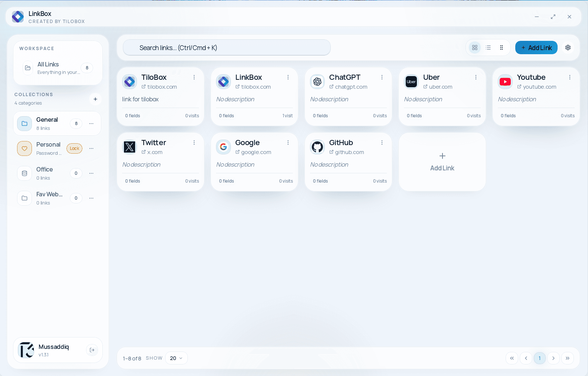The height and width of the screenshot is (376, 588).
Task: Open settings gear in toolbar
Action: pos(568,48)
